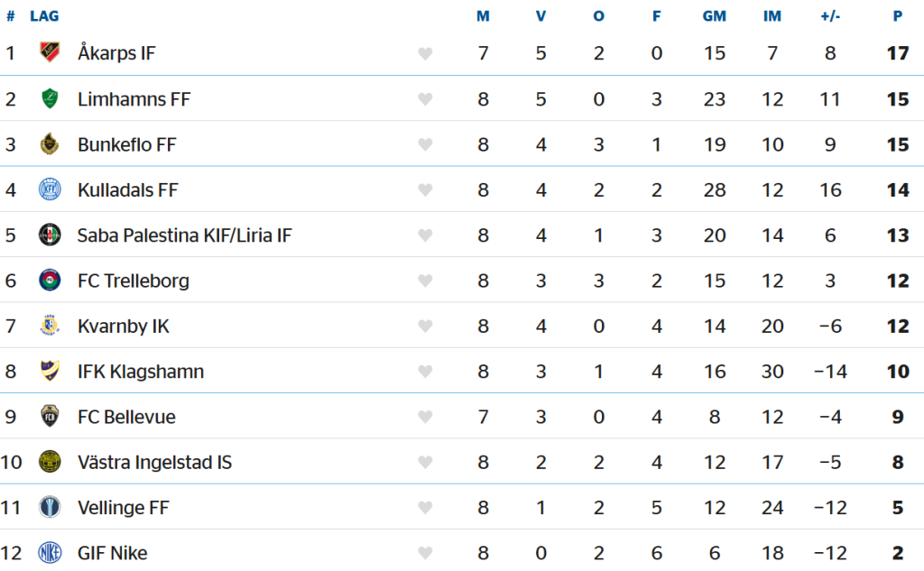Click the +/- goal difference header

pyautogui.click(x=830, y=17)
